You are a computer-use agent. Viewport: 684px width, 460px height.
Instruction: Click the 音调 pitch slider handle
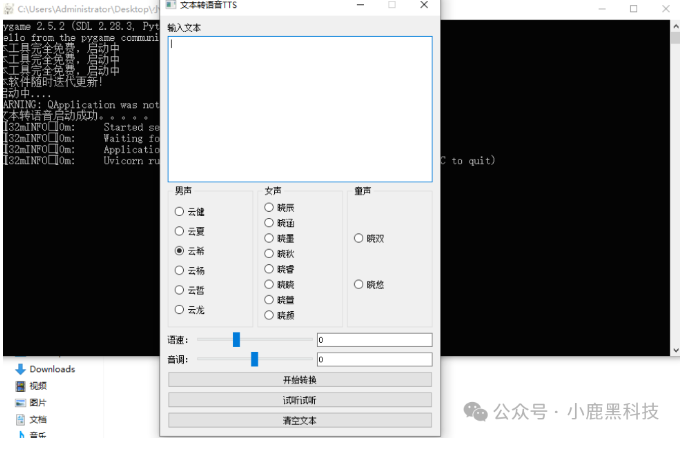coord(255,359)
